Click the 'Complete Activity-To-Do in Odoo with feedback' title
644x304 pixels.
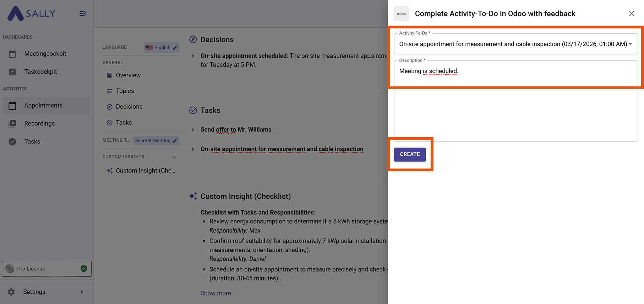495,14
